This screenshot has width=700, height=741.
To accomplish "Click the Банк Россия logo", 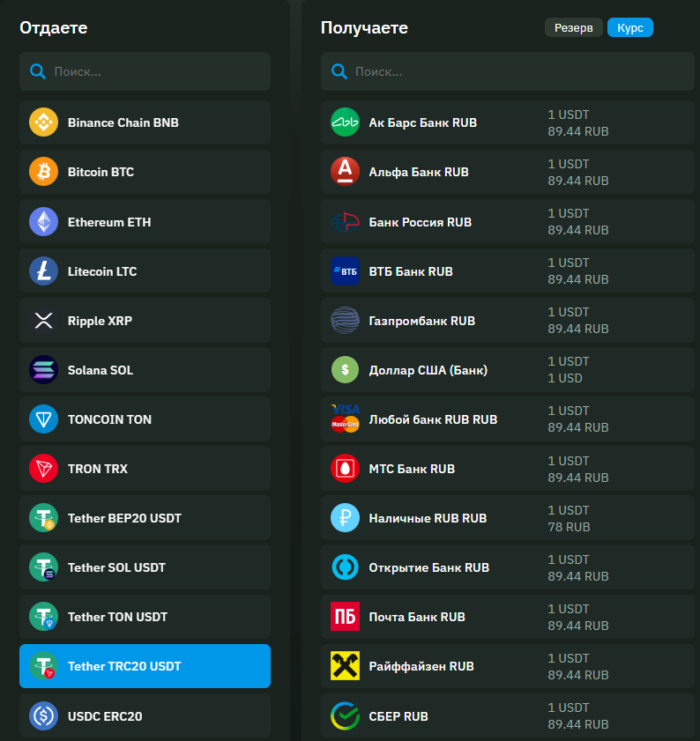I will click(x=345, y=222).
